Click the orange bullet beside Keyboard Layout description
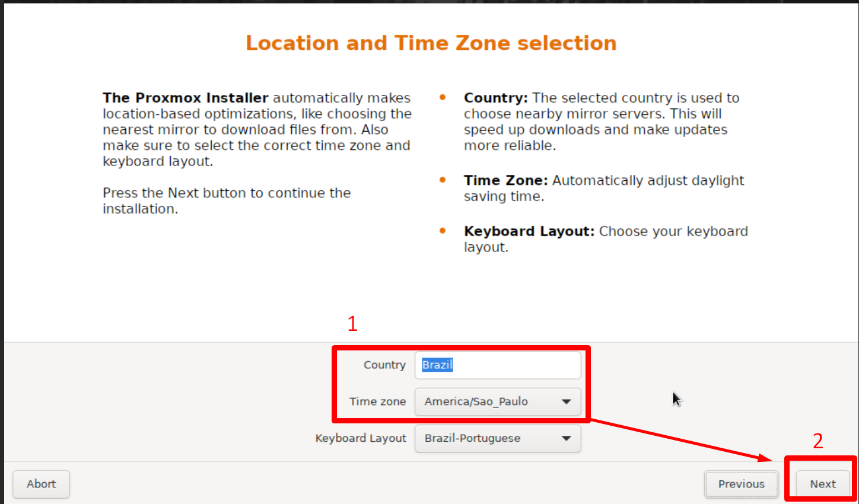 tap(443, 231)
